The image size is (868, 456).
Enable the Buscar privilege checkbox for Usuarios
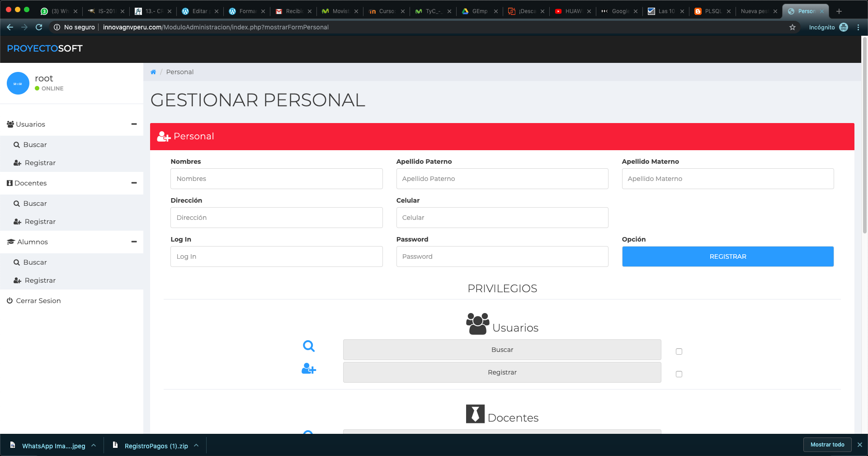[679, 351]
